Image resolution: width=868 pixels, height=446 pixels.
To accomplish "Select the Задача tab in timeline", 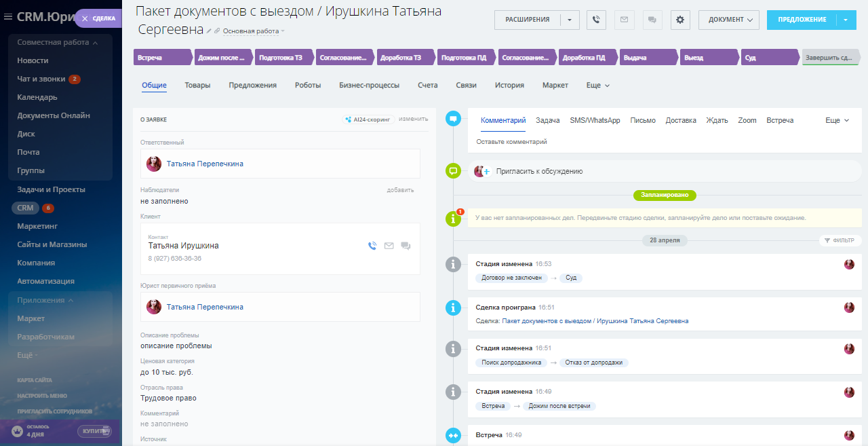I will [547, 120].
